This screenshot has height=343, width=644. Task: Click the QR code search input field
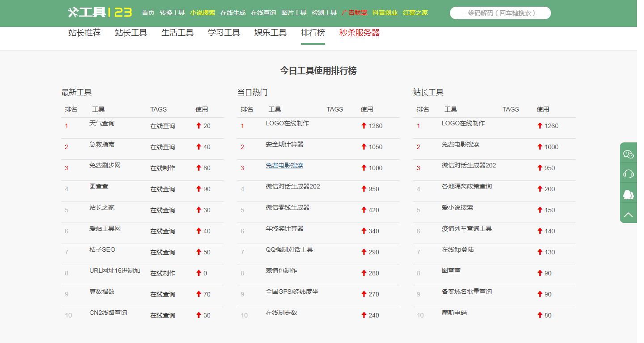(x=500, y=13)
